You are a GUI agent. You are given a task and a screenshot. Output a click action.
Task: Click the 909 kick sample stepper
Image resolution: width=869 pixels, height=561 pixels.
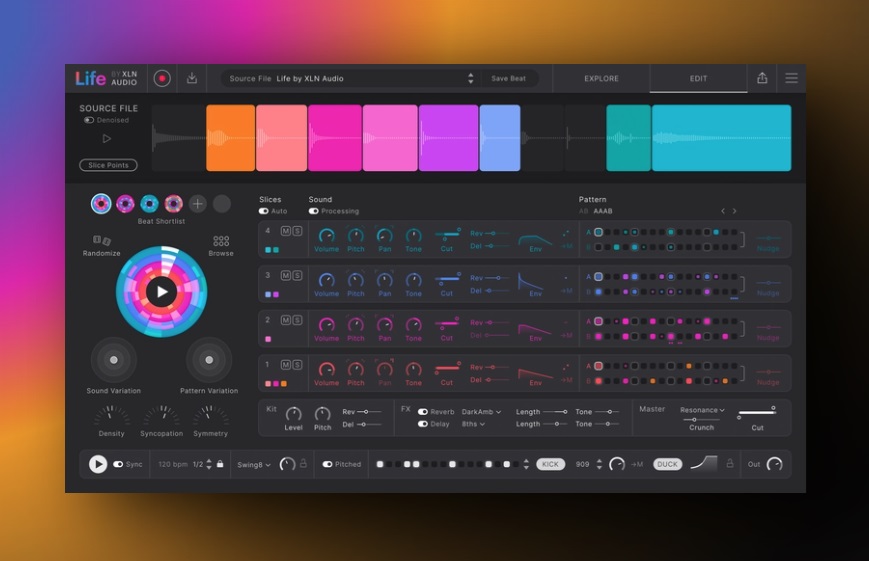click(599, 465)
